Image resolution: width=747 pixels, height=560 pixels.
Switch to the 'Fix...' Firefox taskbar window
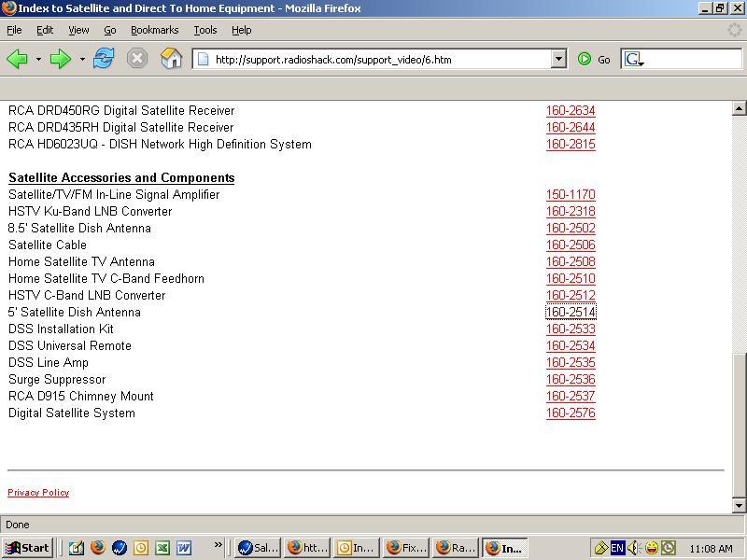click(x=406, y=548)
